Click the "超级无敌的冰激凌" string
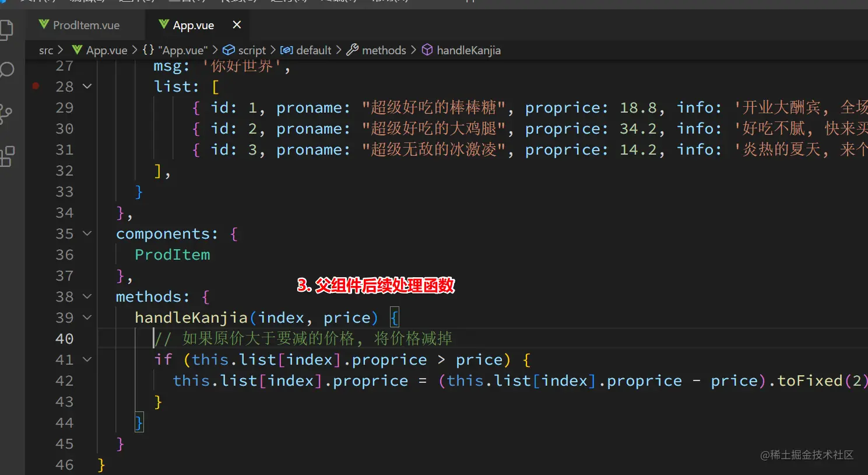This screenshot has width=868, height=475. point(433,149)
